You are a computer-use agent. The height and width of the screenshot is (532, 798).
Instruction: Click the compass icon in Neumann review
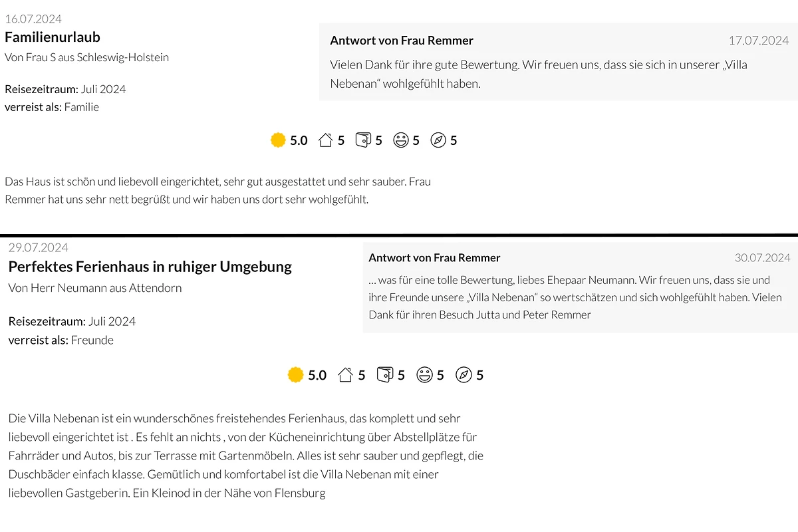click(464, 375)
